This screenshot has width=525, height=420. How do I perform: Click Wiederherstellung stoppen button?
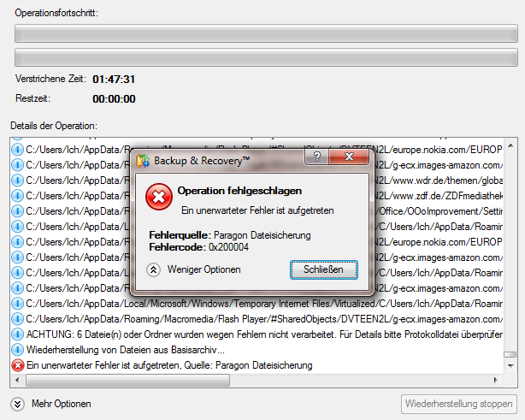[x=458, y=404]
